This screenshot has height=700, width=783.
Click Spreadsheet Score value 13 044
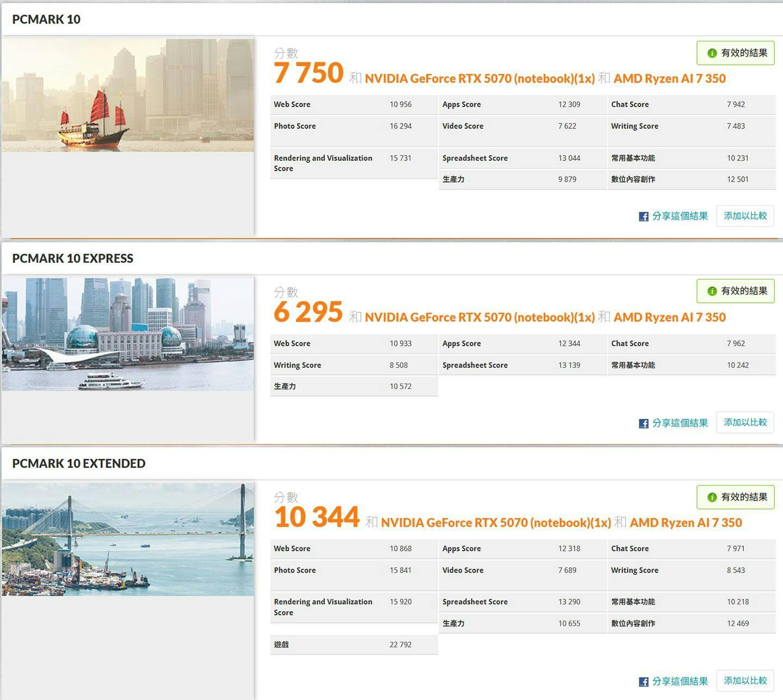[569, 158]
